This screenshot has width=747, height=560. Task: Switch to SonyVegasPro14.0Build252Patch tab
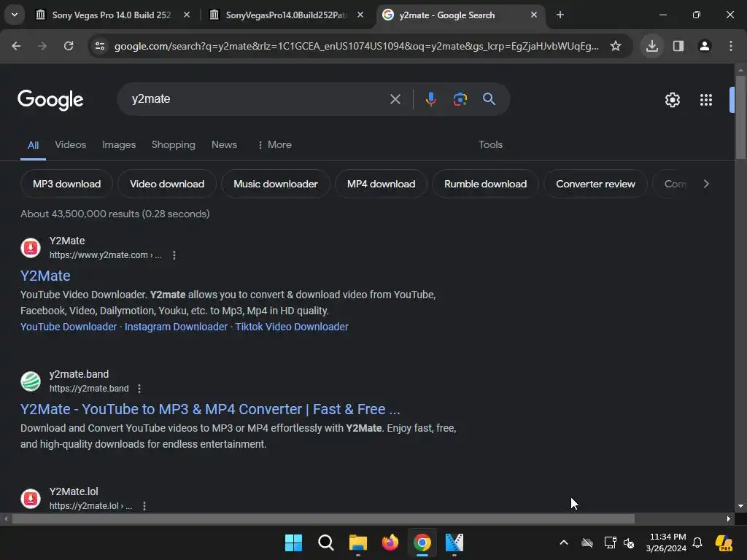tap(285, 15)
